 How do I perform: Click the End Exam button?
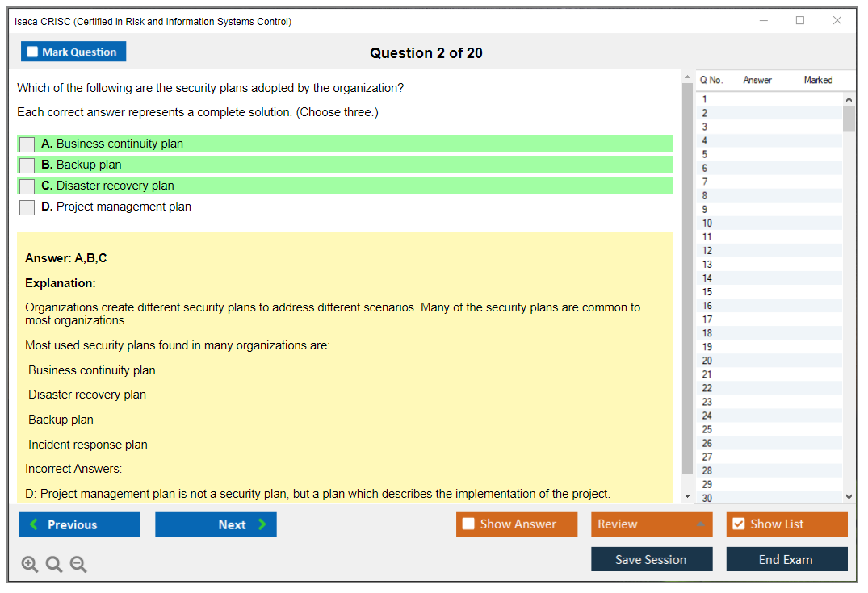(x=786, y=559)
